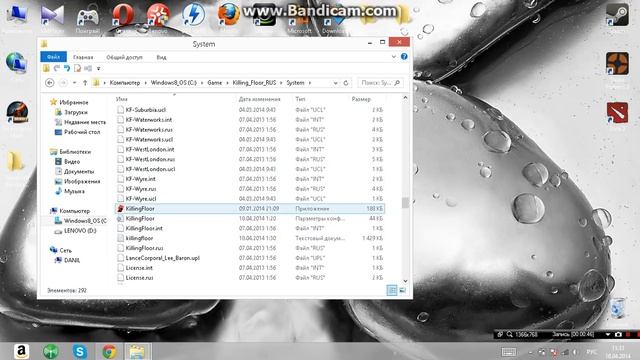This screenshot has height=360, width=640.
Task: Sort by the Имя column header
Action: 122,99
